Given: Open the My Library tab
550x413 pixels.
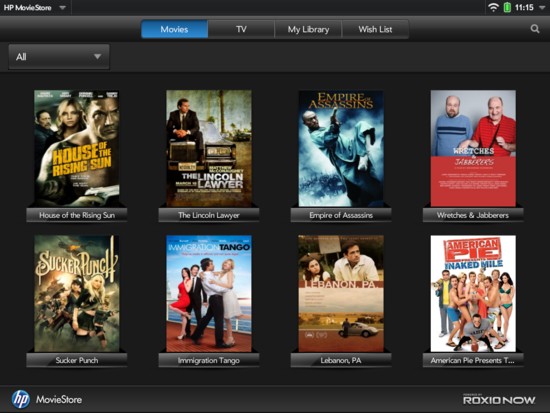Looking at the screenshot, I should click(x=308, y=29).
